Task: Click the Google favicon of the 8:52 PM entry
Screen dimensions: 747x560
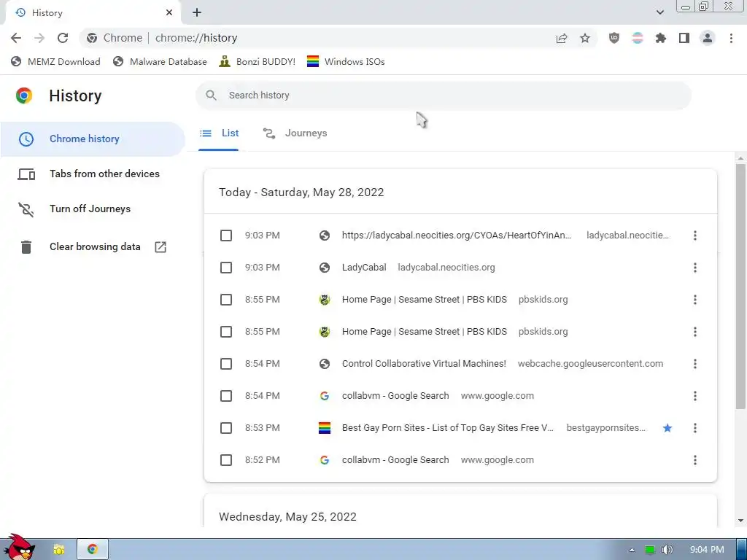Action: pos(325,460)
